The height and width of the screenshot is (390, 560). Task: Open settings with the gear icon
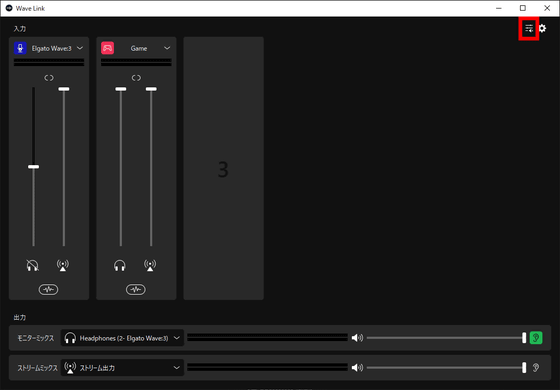pyautogui.click(x=542, y=28)
